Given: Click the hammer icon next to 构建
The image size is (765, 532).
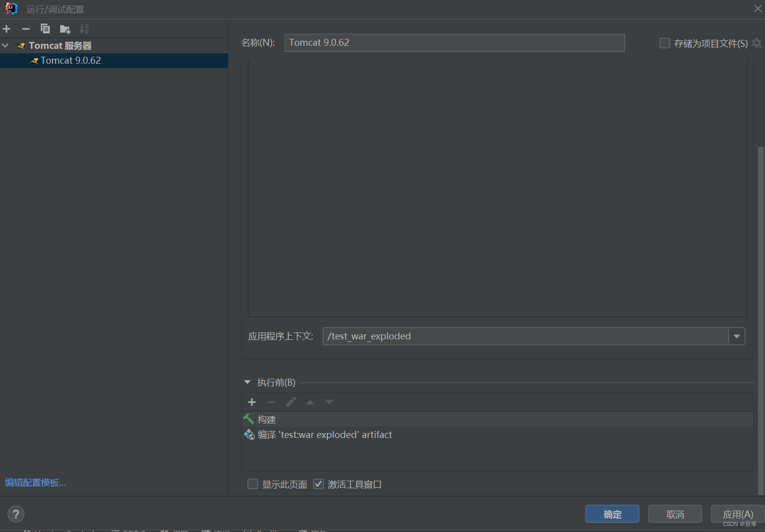Looking at the screenshot, I should pyautogui.click(x=248, y=419).
